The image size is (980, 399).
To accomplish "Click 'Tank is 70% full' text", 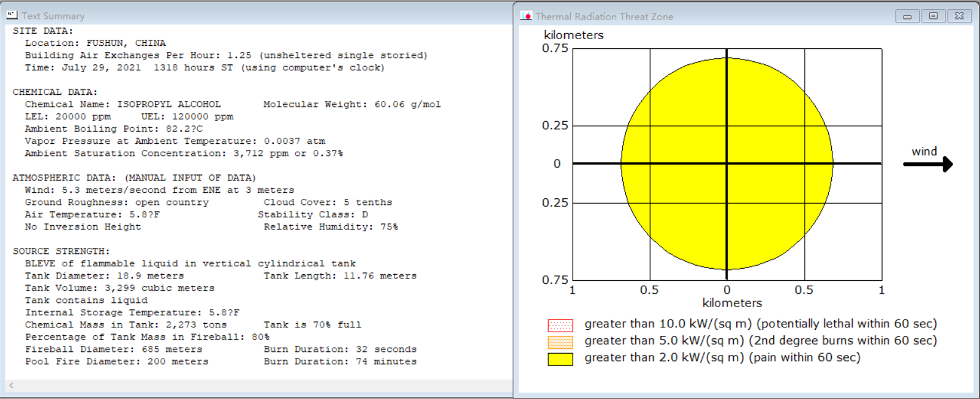I will coord(312,324).
